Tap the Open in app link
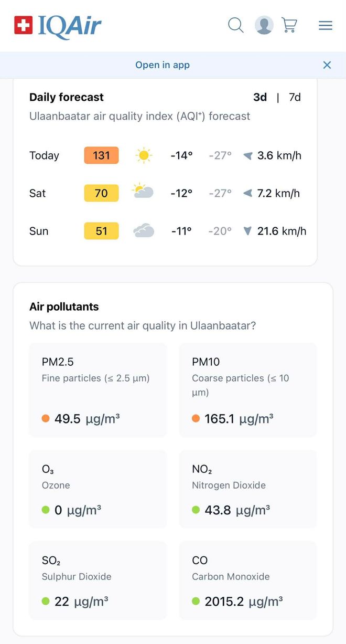Image resolution: width=346 pixels, height=644 pixels. coord(163,65)
